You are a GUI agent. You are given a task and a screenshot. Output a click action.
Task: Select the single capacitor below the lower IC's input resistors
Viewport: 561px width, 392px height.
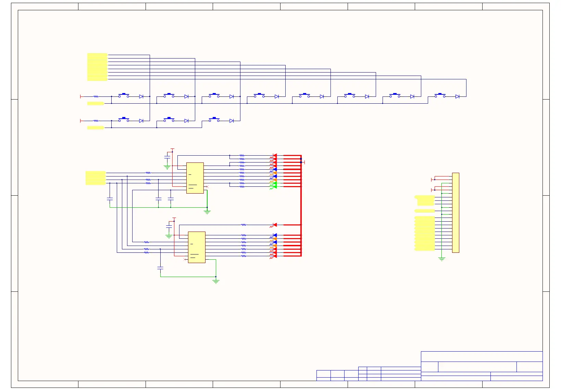[160, 268]
